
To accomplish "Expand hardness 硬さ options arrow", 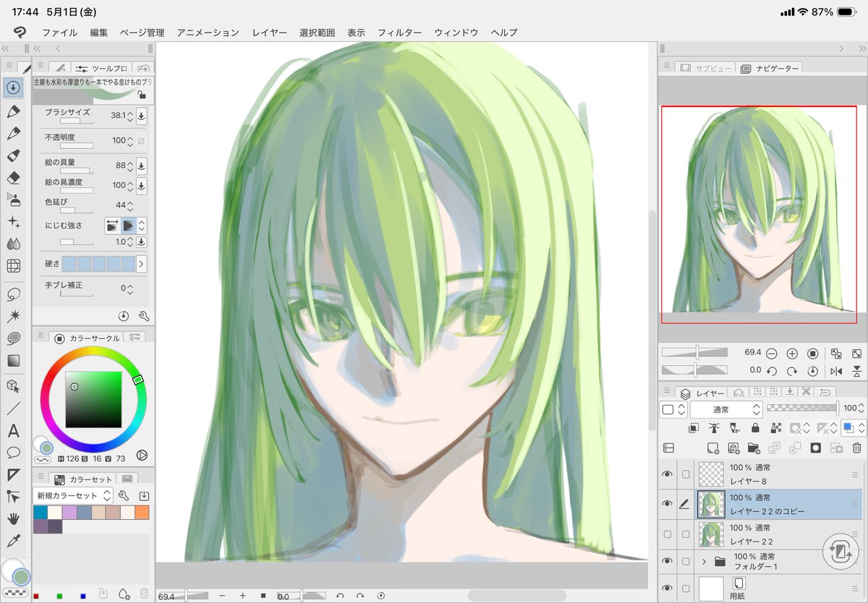I will [141, 263].
